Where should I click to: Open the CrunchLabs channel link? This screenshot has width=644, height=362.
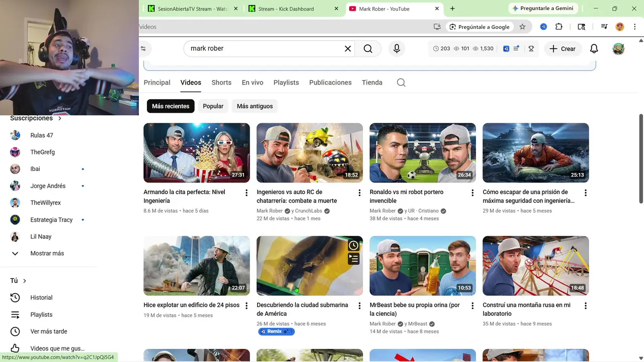click(309, 211)
